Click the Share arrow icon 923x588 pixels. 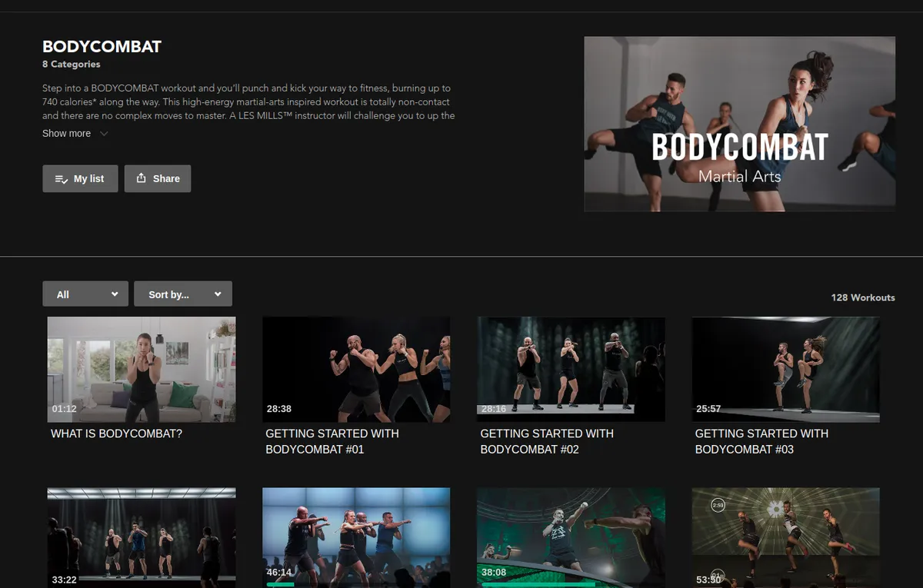[x=141, y=178]
